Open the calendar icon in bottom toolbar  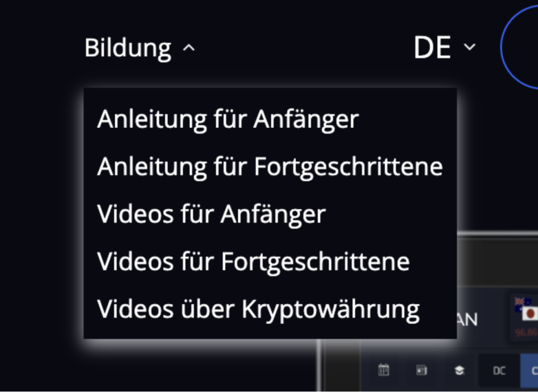384,370
